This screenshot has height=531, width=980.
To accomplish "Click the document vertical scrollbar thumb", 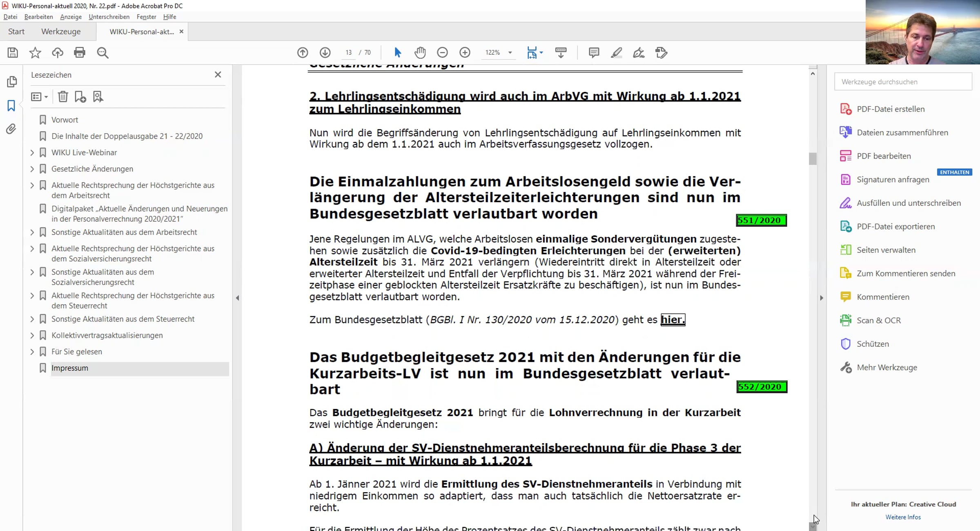I will point(813,159).
